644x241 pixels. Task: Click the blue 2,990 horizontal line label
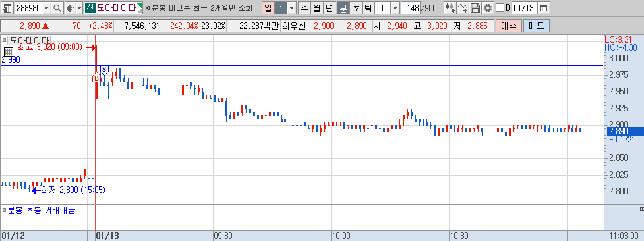tap(11, 60)
